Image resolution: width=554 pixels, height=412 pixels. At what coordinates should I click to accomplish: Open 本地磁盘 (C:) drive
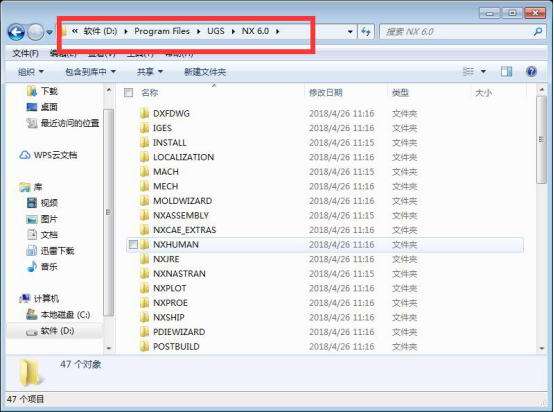(58, 314)
